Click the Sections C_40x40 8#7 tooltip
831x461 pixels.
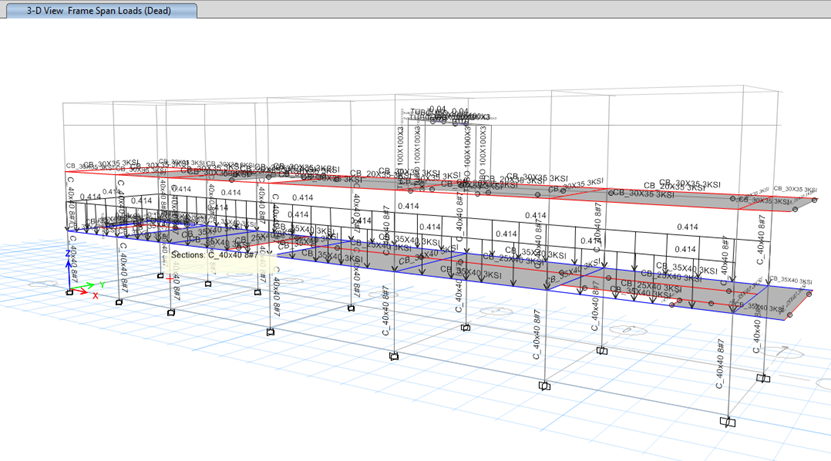coord(214,255)
